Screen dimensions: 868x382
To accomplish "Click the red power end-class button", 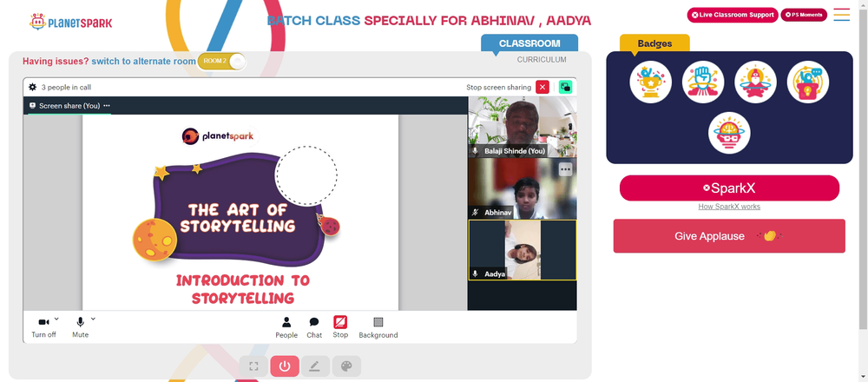I will (x=285, y=366).
